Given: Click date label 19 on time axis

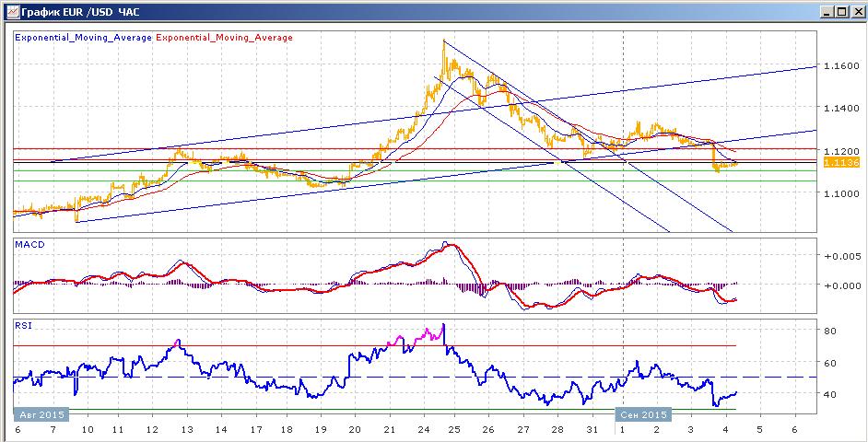Looking at the screenshot, I should (321, 429).
